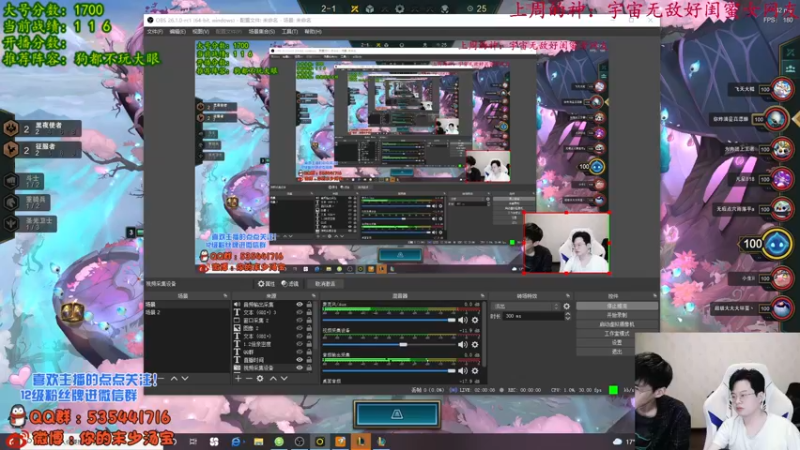The width and height of the screenshot is (800, 450).
Task: Toggle visibility of 视频采集设备 source row
Action: pos(299,368)
